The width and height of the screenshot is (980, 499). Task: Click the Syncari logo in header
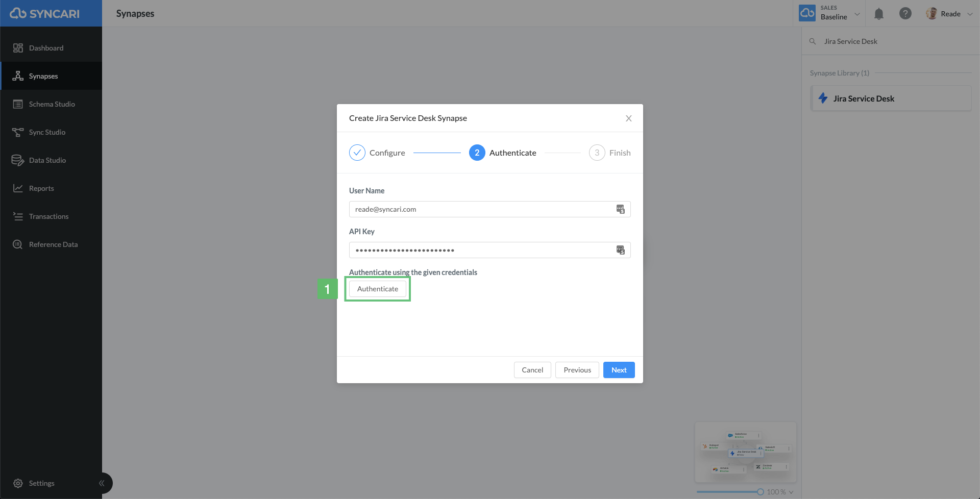pos(45,14)
